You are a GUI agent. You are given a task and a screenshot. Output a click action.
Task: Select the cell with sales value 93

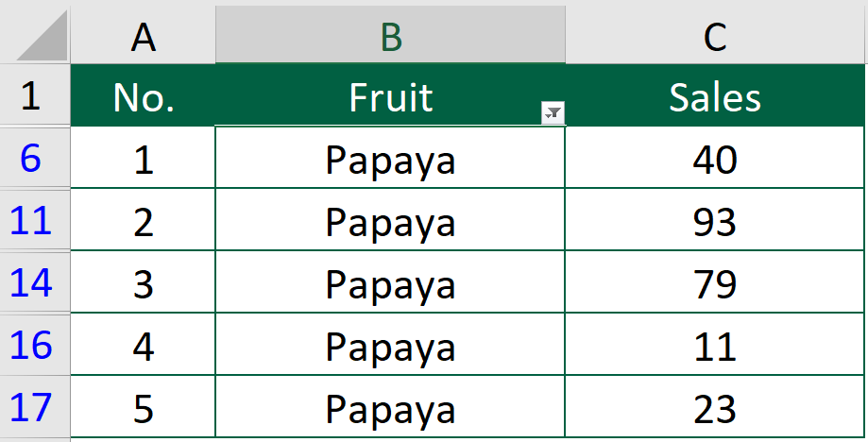(715, 220)
